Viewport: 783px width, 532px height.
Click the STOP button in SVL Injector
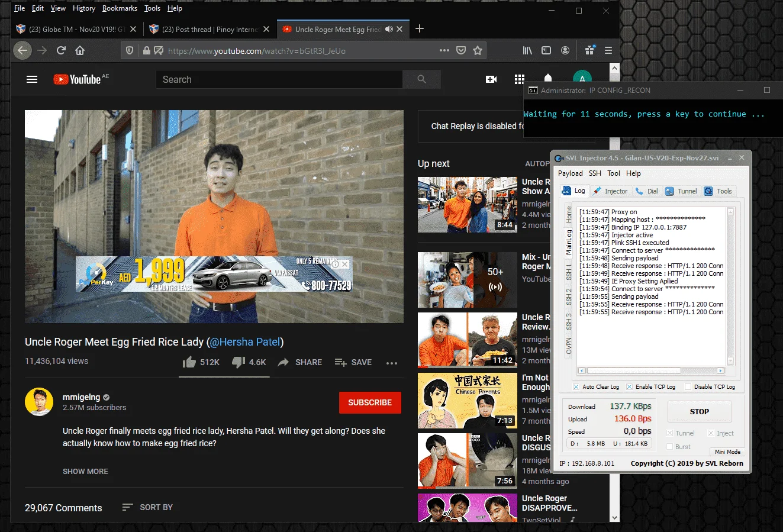700,411
